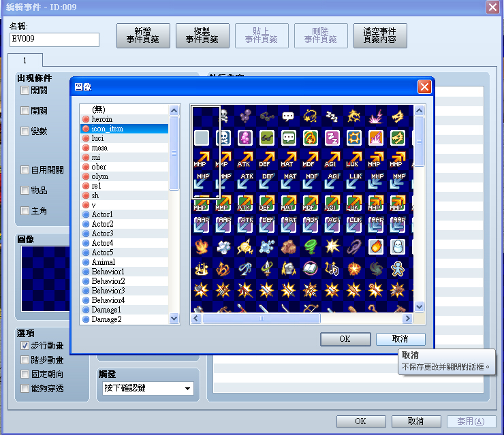The image size is (504, 435).
Task: Choose the musical notes icon
Action: pos(332,269)
